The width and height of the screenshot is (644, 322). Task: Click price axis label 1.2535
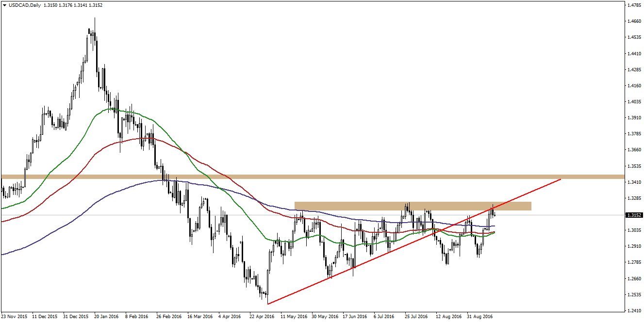coord(635,295)
